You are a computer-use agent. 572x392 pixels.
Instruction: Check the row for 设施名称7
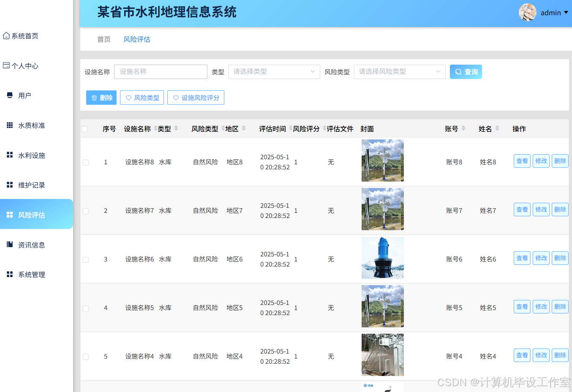click(86, 211)
